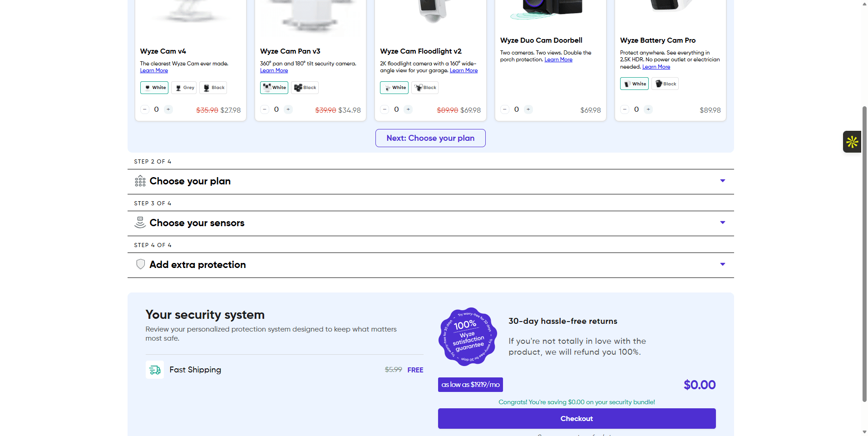
Task: Click the as low as $19.19/mo badge
Action: click(x=470, y=385)
